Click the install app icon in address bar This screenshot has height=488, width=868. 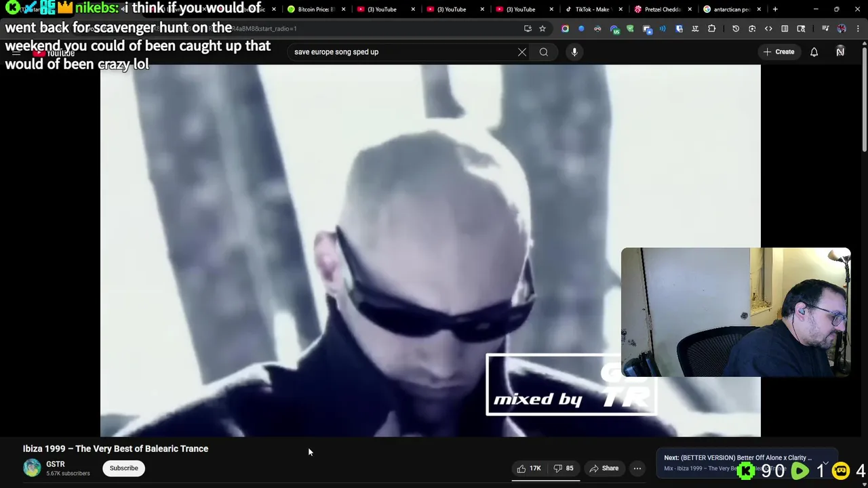pyautogui.click(x=528, y=28)
